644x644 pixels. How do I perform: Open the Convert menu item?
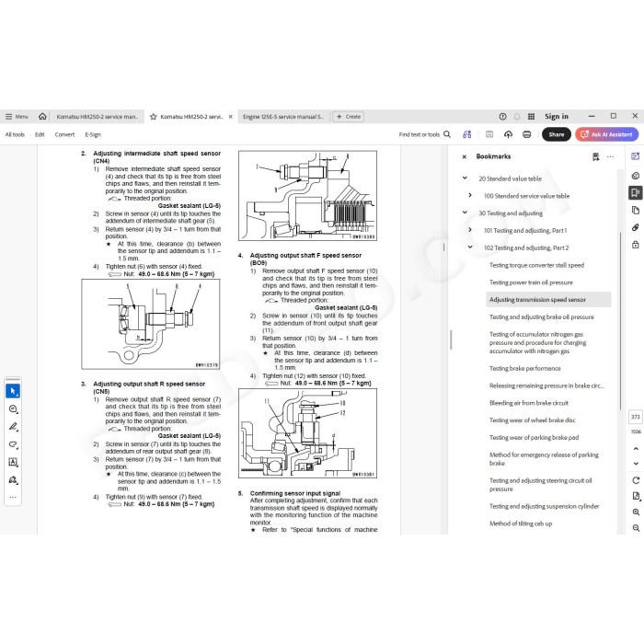[x=65, y=134]
